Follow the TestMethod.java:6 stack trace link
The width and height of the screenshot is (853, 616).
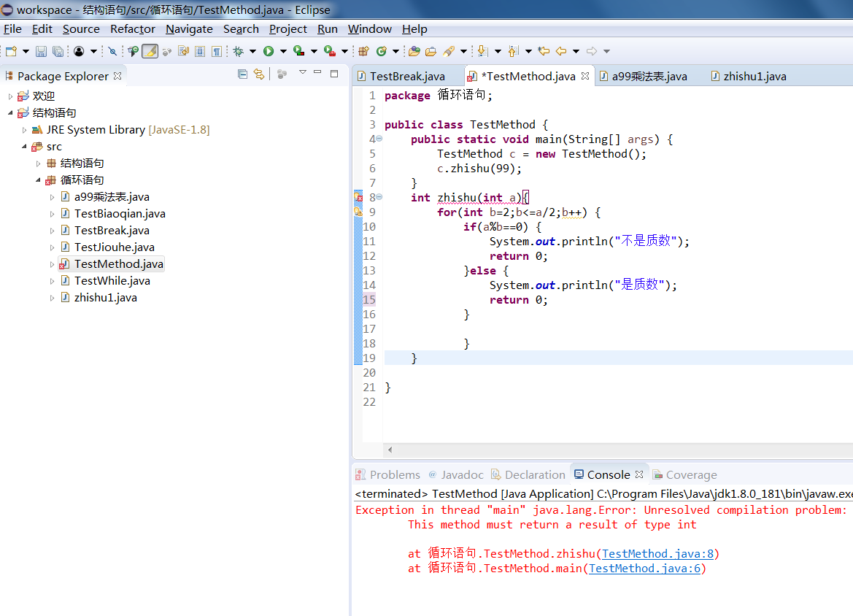(644, 569)
